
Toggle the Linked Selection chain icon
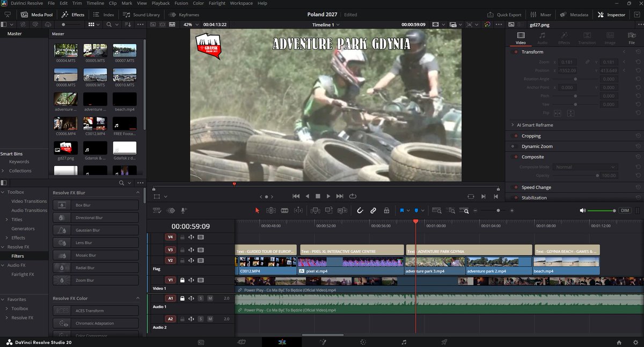[x=373, y=211]
